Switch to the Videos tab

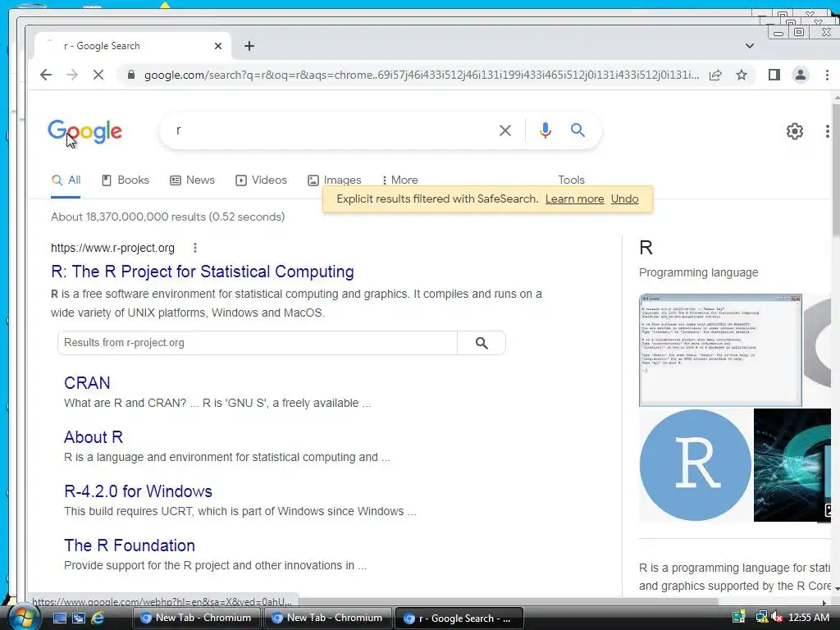tap(262, 180)
